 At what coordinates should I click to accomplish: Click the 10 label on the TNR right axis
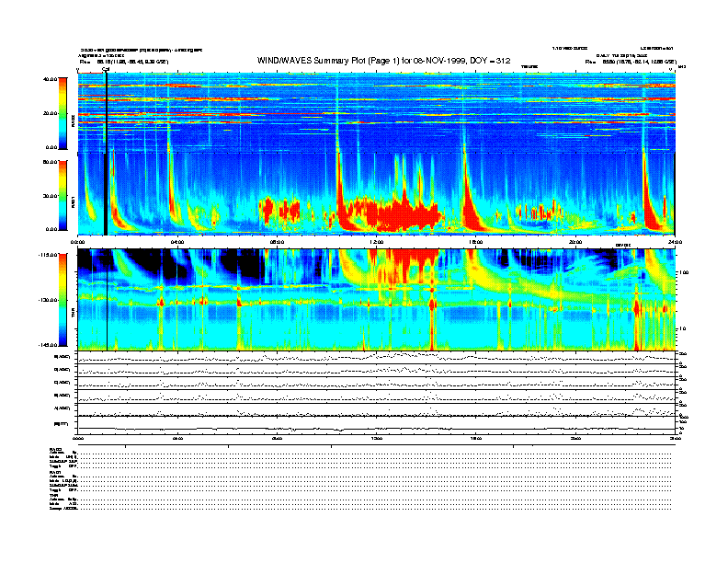(682, 328)
